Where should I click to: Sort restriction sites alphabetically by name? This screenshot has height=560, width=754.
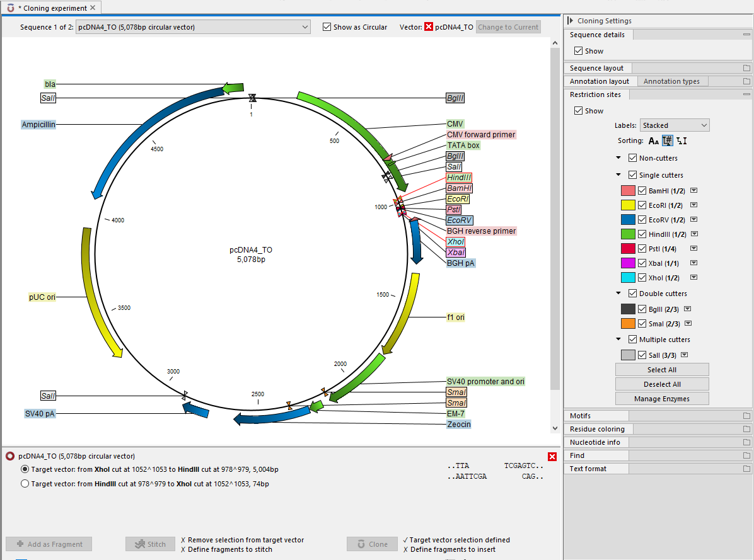[654, 141]
